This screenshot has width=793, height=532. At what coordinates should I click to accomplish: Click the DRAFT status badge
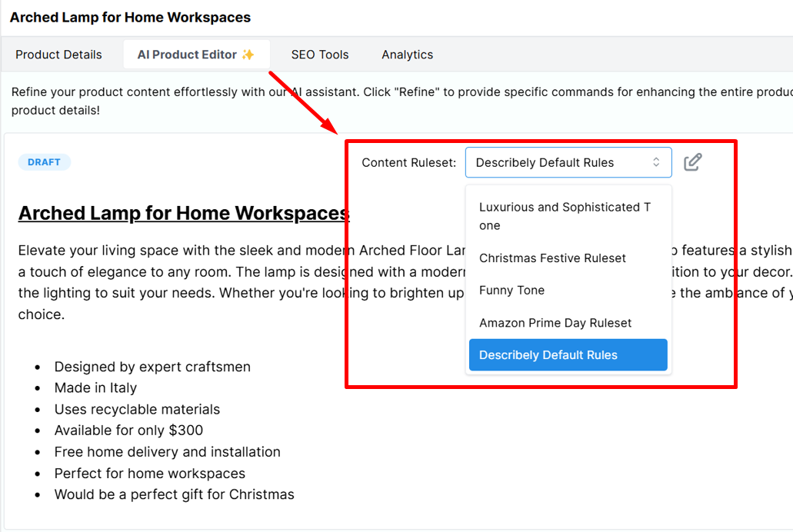[44, 162]
